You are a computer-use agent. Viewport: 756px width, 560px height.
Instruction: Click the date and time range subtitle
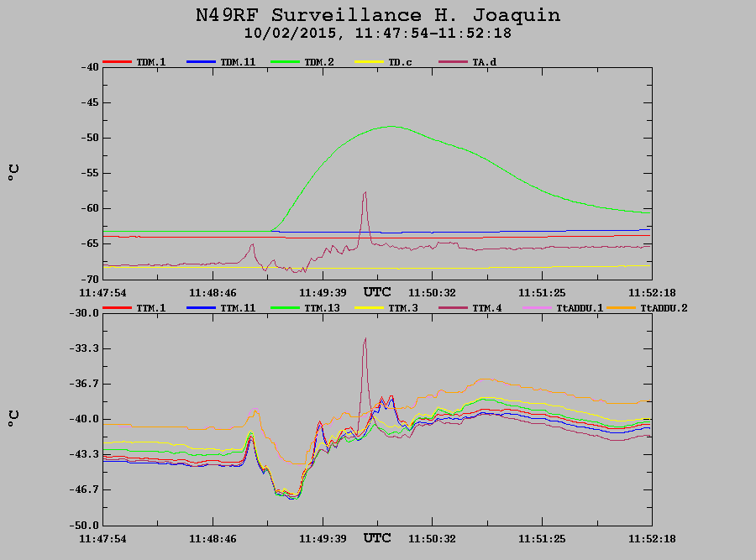click(377, 34)
